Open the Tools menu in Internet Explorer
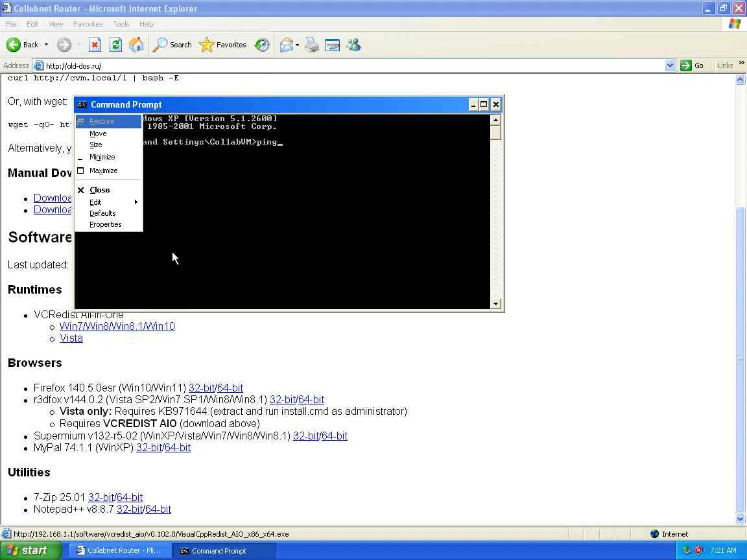 pyautogui.click(x=121, y=24)
